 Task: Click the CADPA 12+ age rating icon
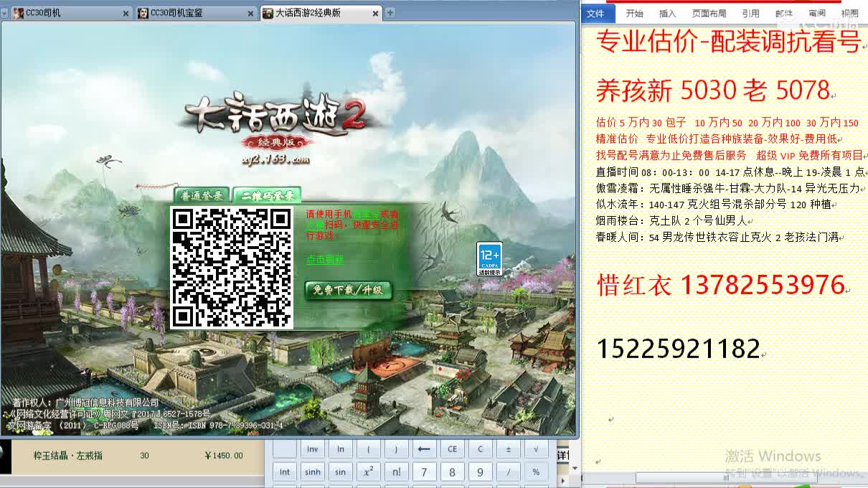point(489,259)
